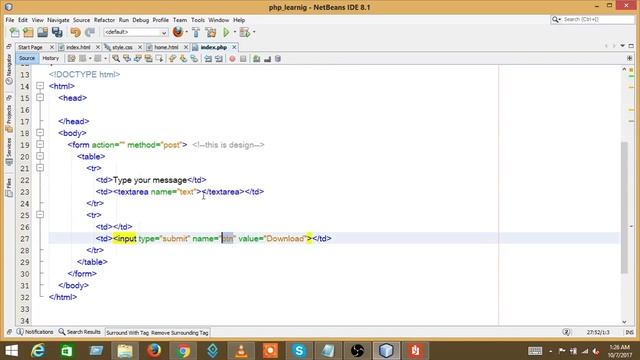The width and height of the screenshot is (640, 360).
Task: Click the Build Project hammer icon
Action: tap(196, 32)
